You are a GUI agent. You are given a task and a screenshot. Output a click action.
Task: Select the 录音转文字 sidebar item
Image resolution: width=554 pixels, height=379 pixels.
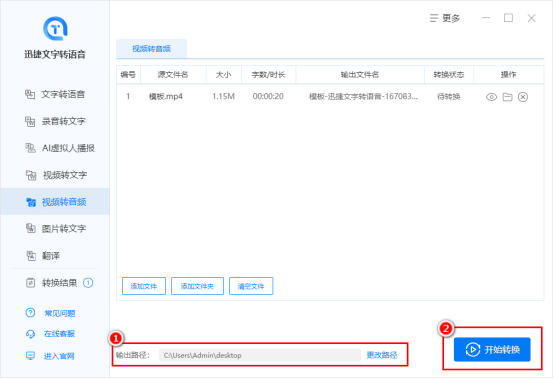[55, 121]
